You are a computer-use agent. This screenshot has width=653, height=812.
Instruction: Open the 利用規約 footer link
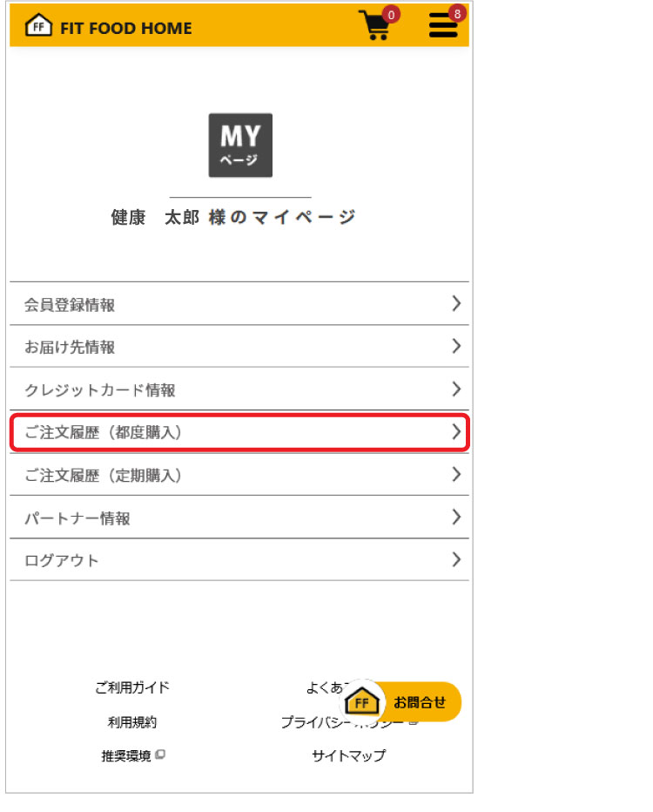[132, 722]
